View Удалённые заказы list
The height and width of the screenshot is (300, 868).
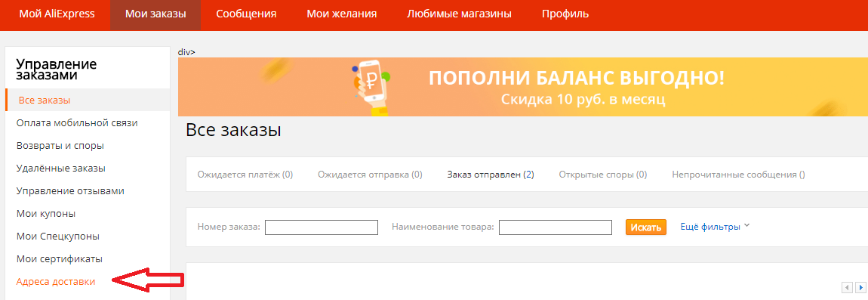[61, 169]
